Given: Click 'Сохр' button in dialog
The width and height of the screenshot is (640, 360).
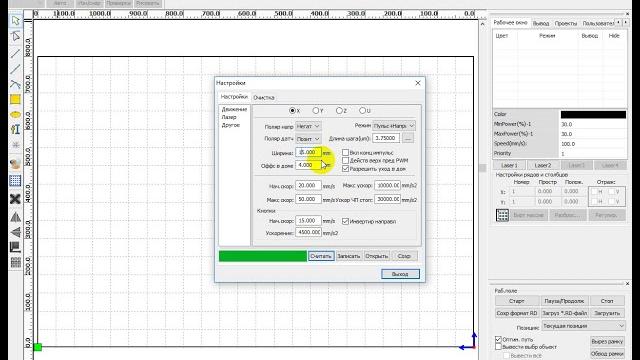Looking at the screenshot, I should click(404, 256).
